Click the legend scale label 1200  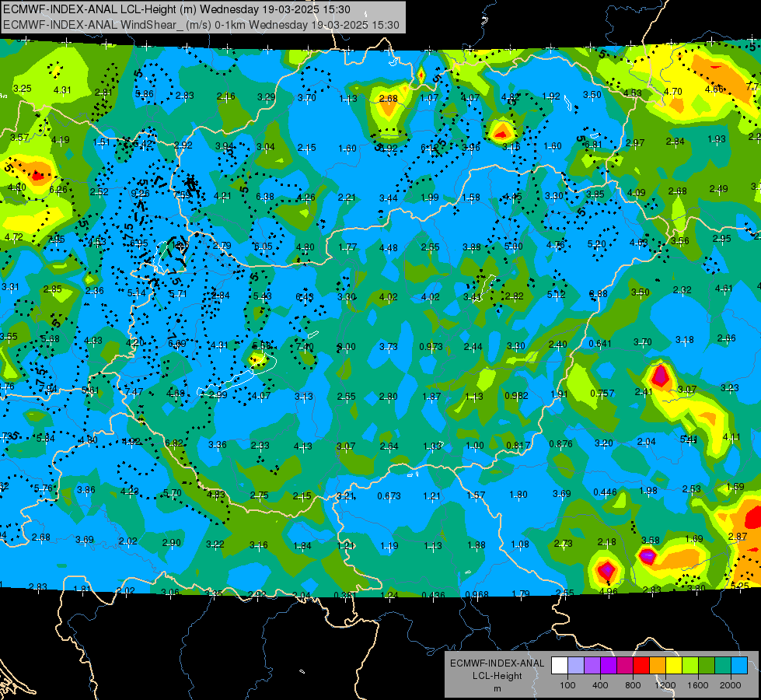665,685
